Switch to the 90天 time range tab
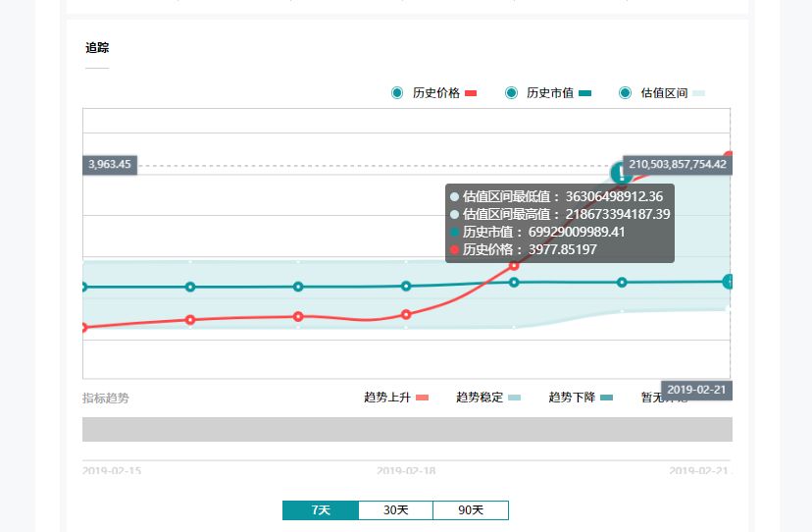This screenshot has height=532, width=812. 471,510
